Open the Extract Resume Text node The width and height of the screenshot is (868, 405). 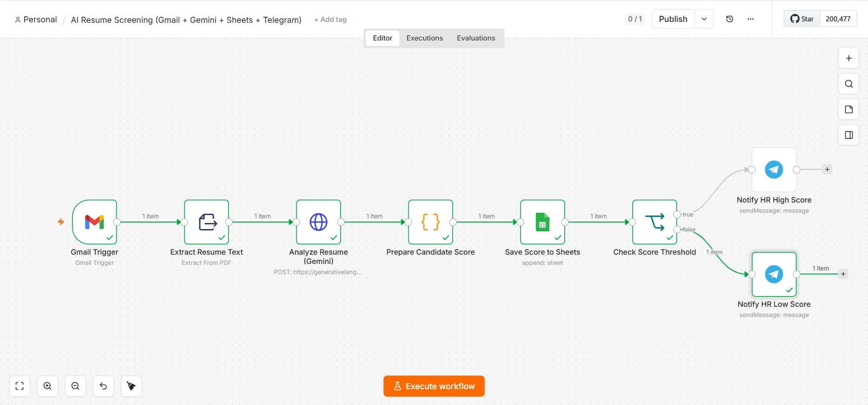(207, 222)
